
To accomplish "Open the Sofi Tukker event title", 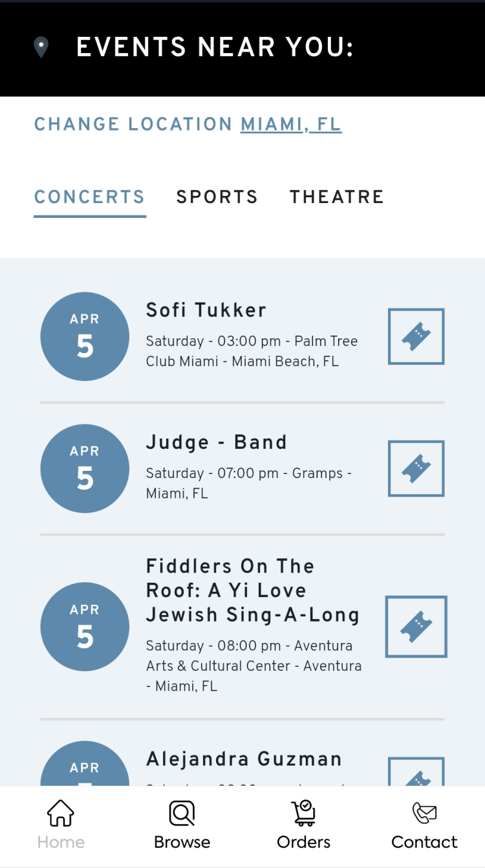I will click(x=206, y=310).
